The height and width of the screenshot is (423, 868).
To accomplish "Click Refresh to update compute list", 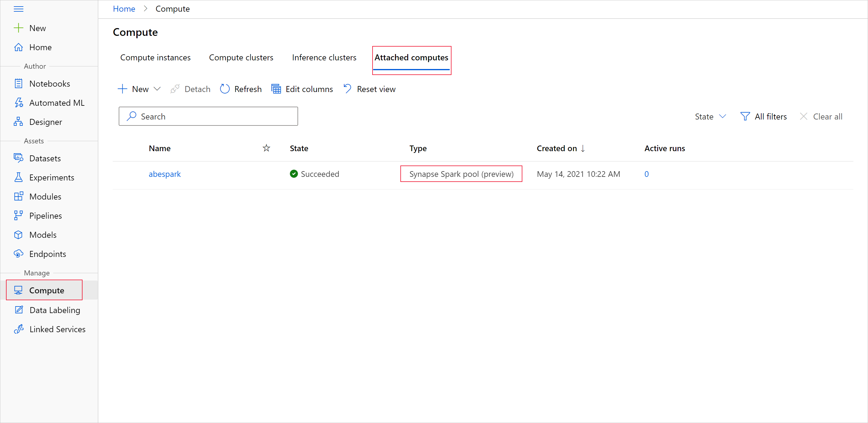I will [241, 89].
